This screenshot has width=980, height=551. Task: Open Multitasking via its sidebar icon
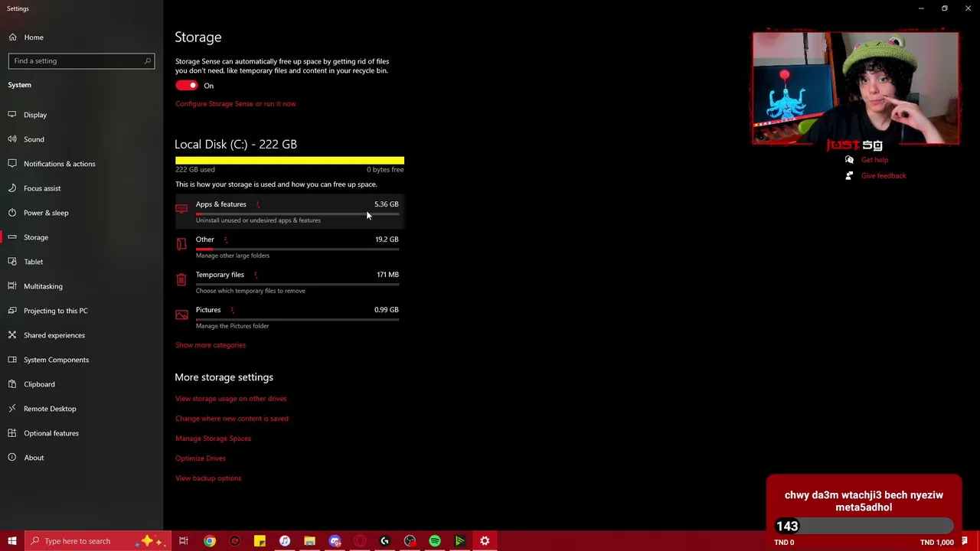point(12,286)
